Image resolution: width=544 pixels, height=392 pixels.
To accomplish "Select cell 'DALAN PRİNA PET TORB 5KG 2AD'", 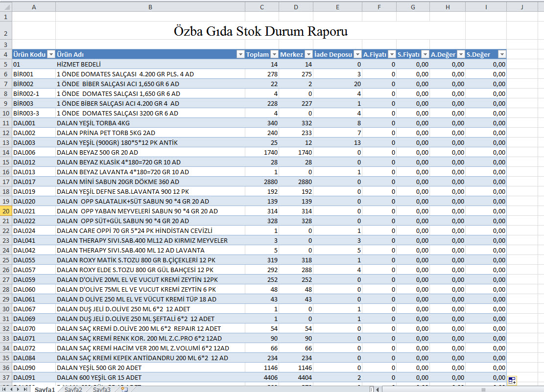I will (x=150, y=133).
